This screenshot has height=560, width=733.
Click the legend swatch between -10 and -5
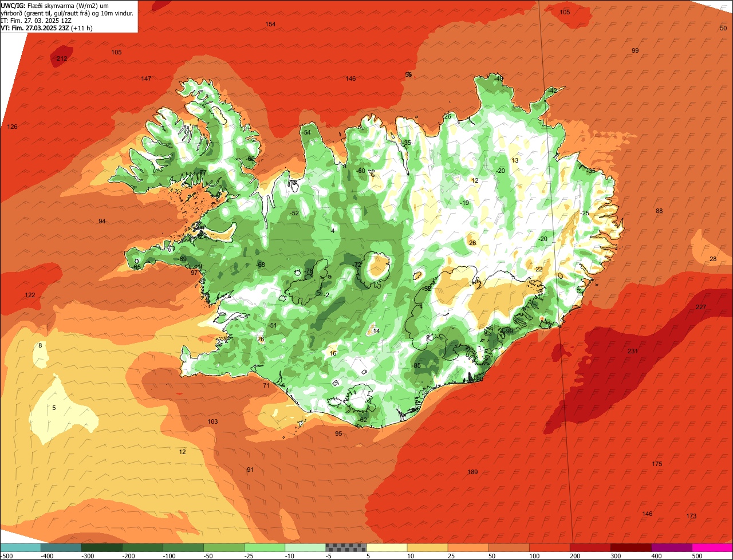point(305,547)
